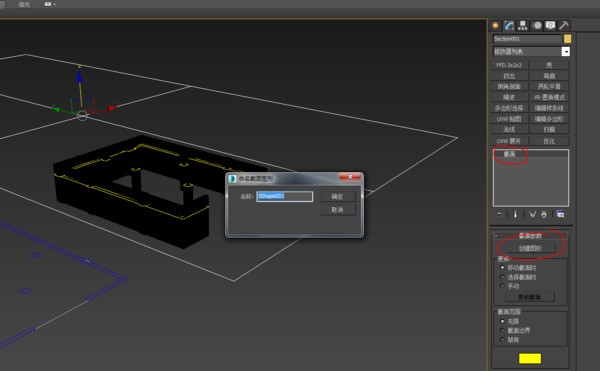Image resolution: width=600 pixels, height=371 pixels.
Task: Open the top-left toolbar dropdown icon
Action: [50, 4]
